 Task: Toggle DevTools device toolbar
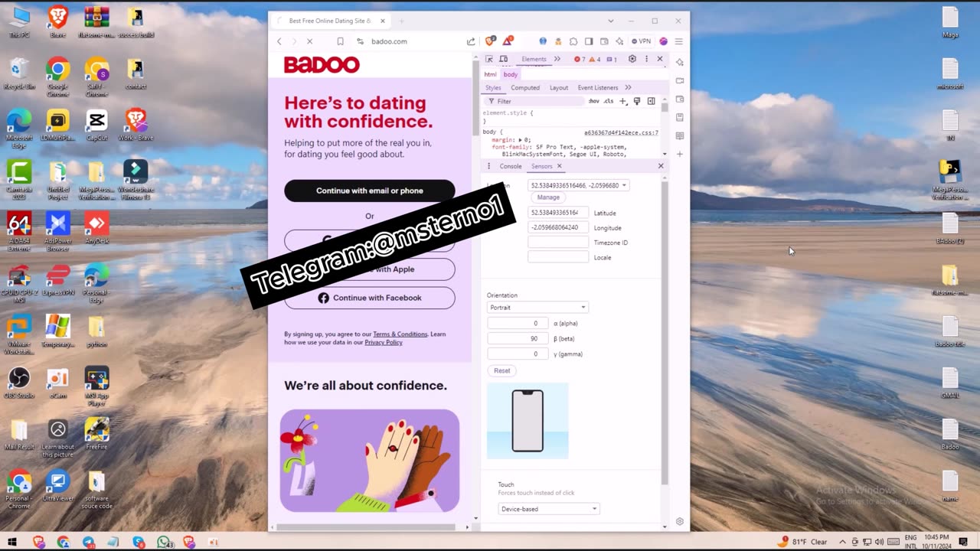click(503, 59)
